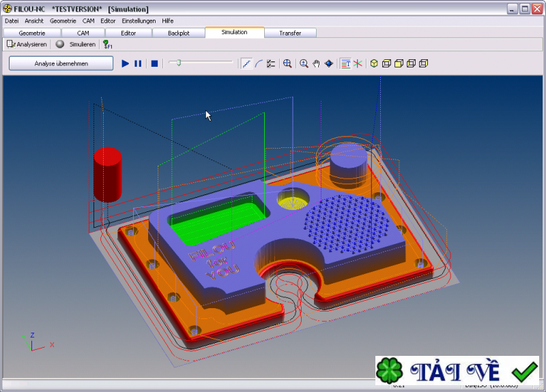
Task: Click the Simulieren button
Action: pos(76,44)
